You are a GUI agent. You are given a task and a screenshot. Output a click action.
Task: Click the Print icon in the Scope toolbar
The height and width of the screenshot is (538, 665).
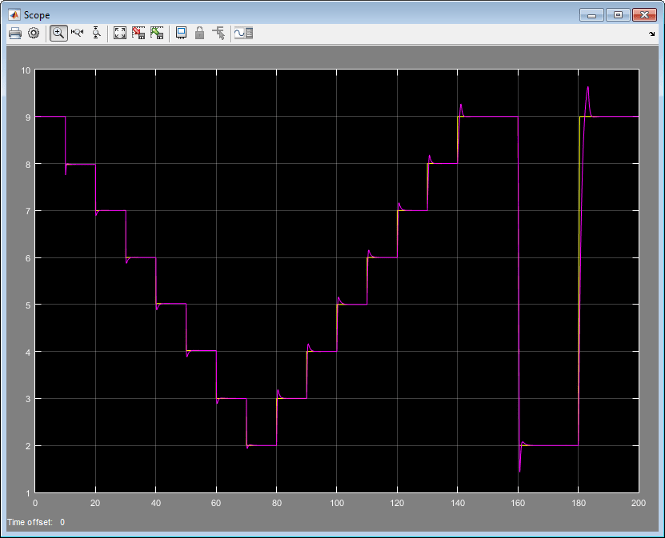click(x=15, y=33)
